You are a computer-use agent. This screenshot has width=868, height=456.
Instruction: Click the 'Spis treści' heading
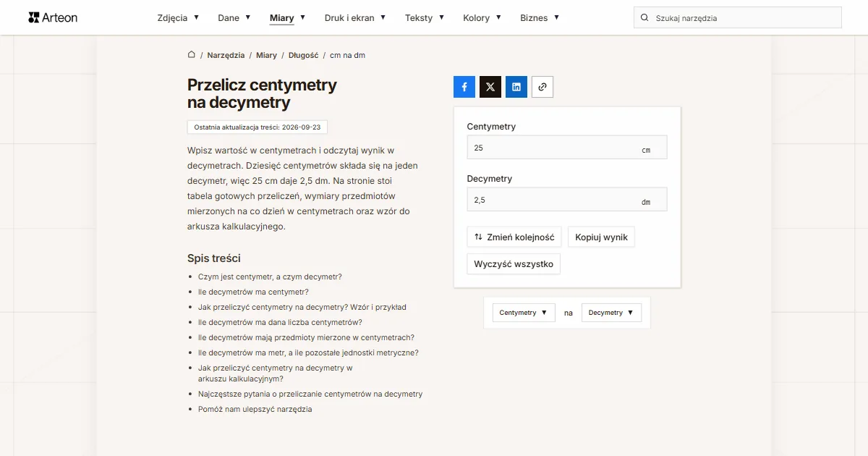tap(214, 258)
